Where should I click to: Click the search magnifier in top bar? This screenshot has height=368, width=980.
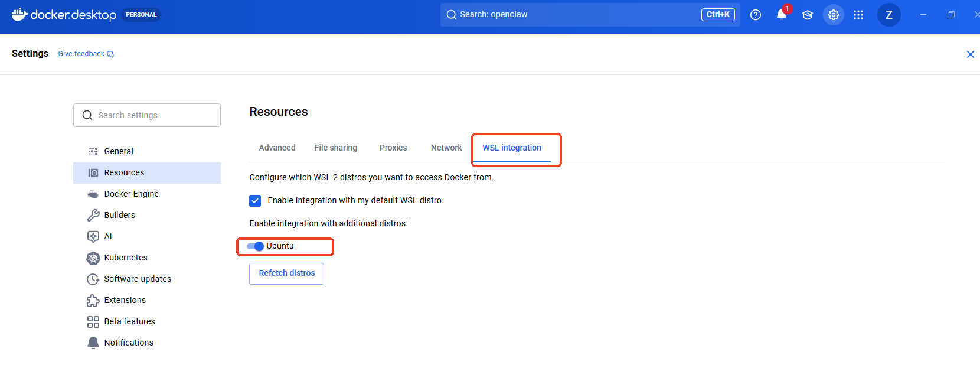[x=452, y=15]
